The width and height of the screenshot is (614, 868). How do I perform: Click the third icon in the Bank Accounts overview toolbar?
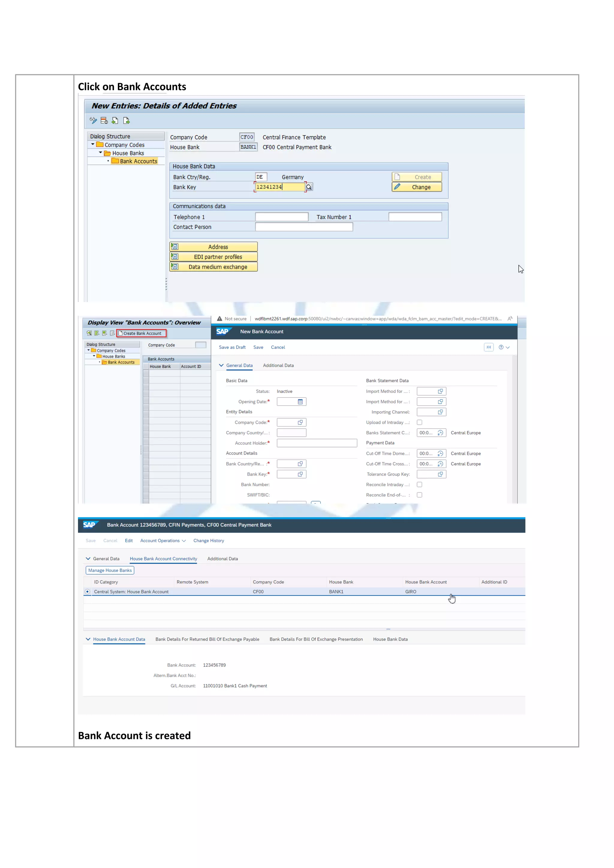(104, 333)
